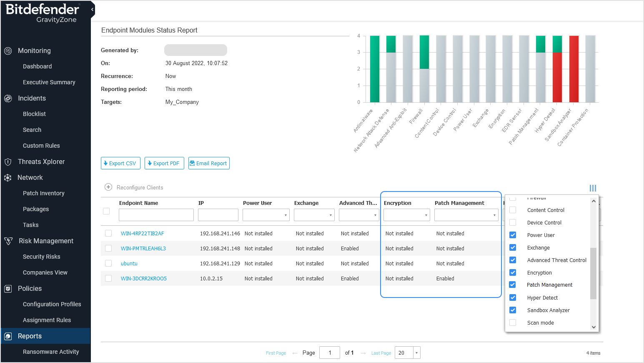
Task: Select the WIN-PMTRLEAH6L3 row checkbox
Action: coord(108,248)
